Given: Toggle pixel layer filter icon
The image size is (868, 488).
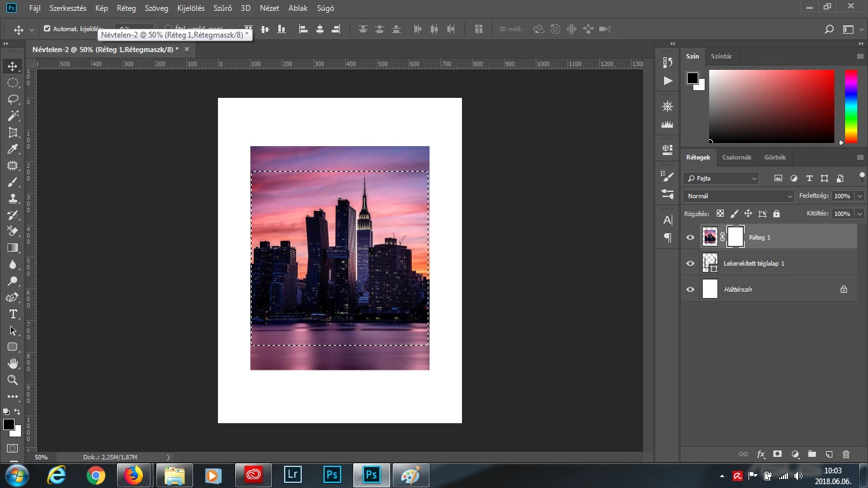Looking at the screenshot, I should tap(778, 179).
